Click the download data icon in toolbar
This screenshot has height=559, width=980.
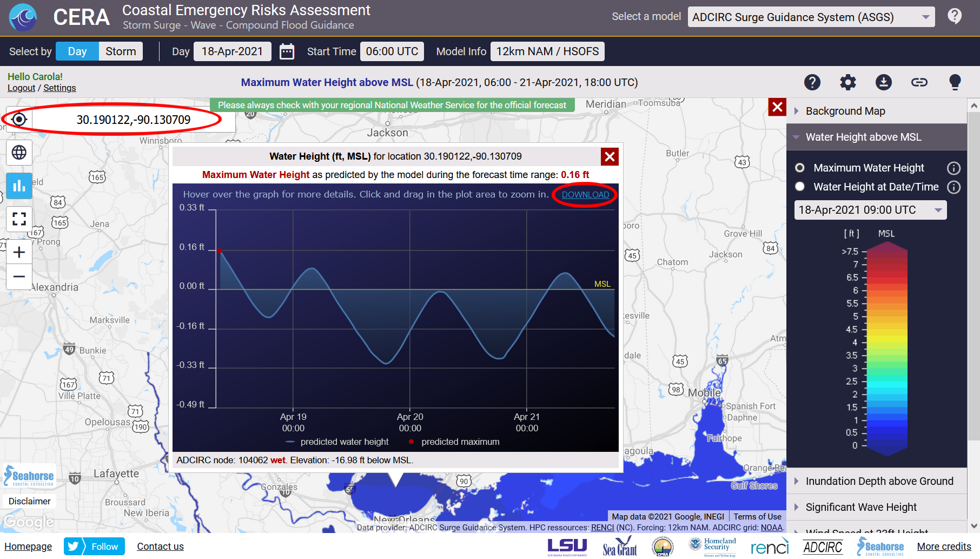(884, 82)
